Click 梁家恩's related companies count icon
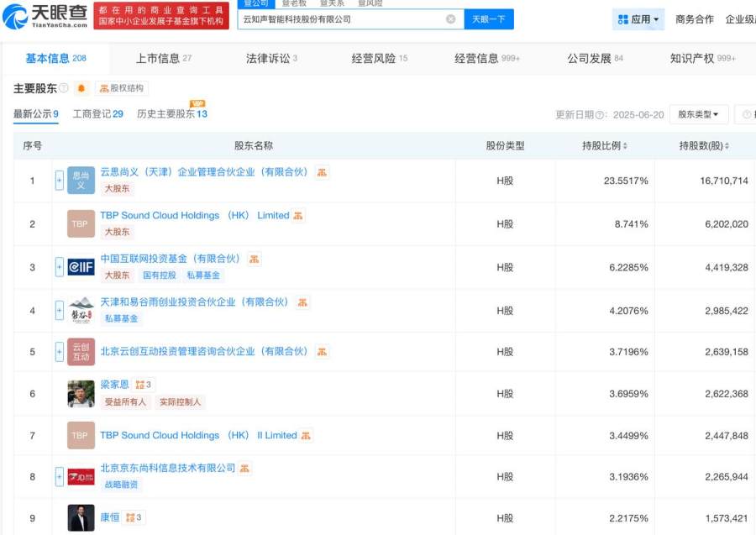 pos(143,384)
